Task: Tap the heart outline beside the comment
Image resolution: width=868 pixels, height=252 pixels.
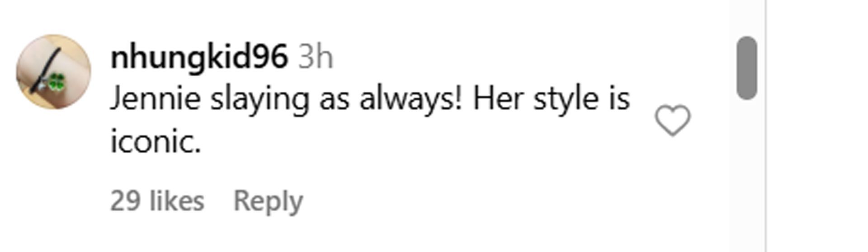Action: pyautogui.click(x=672, y=121)
